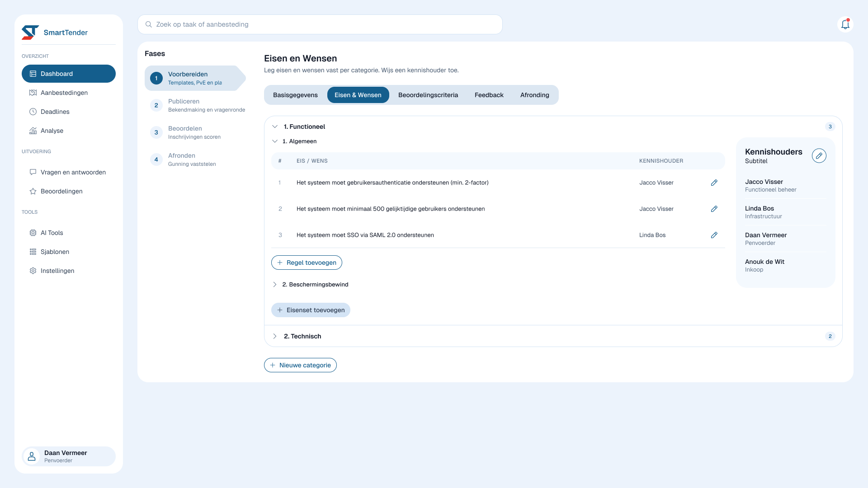Click the Vragen en antwoorden chat icon

pyautogui.click(x=33, y=172)
